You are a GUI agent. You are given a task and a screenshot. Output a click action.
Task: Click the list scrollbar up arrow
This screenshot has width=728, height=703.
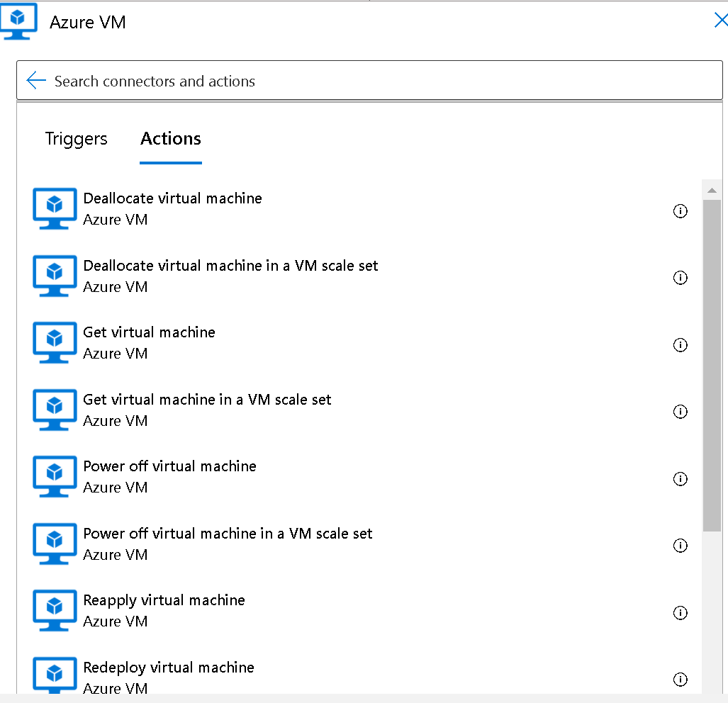(712, 189)
